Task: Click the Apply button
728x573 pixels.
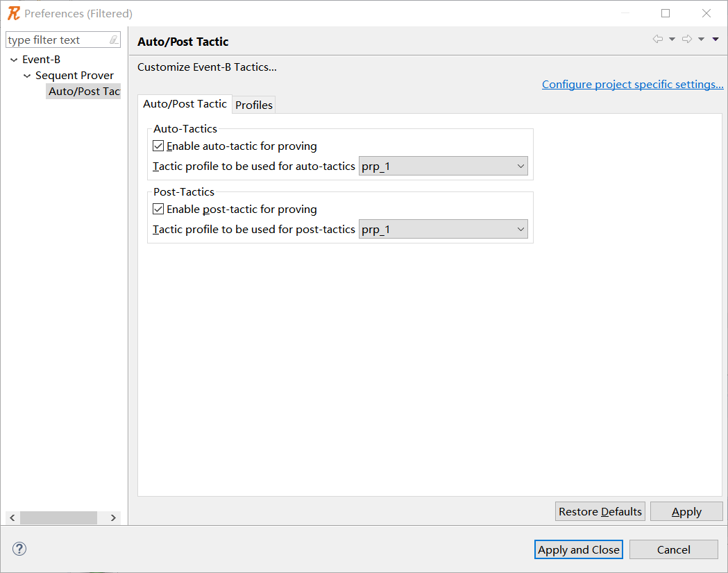Action: click(686, 511)
